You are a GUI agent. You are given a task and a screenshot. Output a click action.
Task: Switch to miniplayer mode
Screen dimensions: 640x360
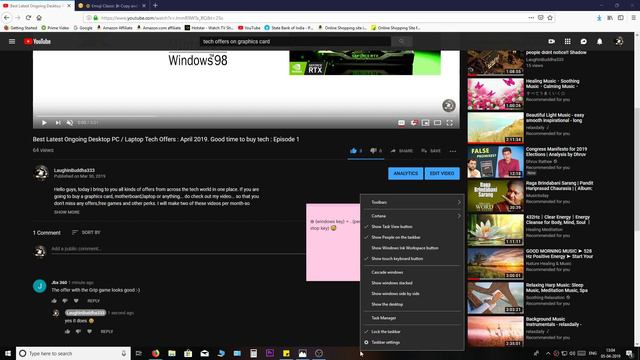[425, 122]
